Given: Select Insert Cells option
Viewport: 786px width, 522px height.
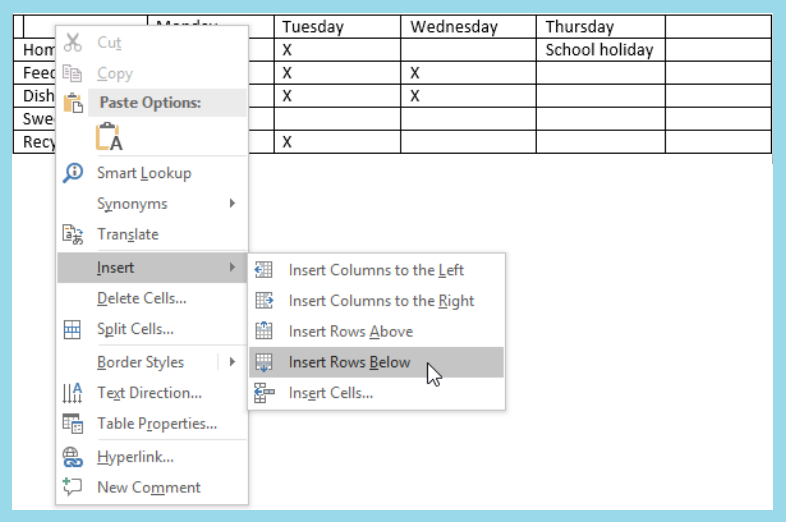Looking at the screenshot, I should coord(330,393).
